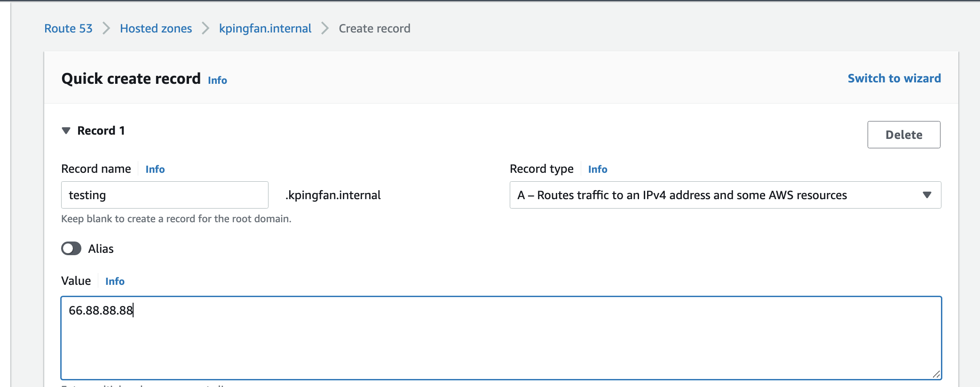980x387 pixels.
Task: Open Info link for Value
Action: click(x=115, y=281)
